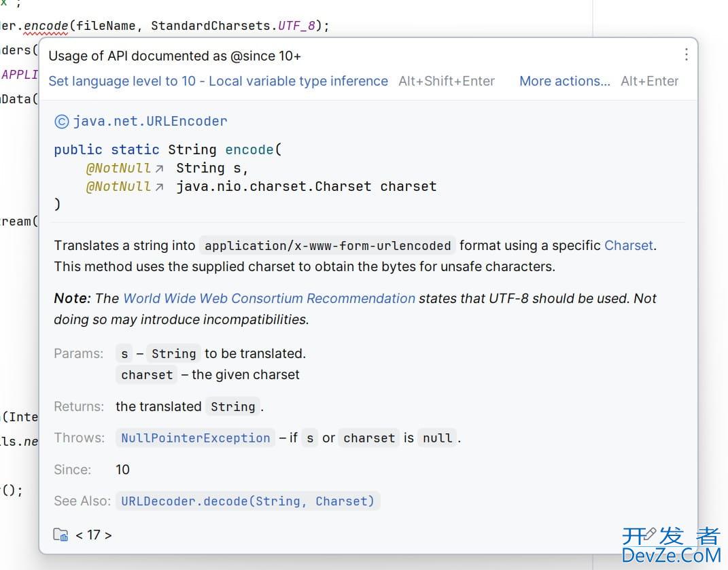
Task: Click the underlined encode call in the editor
Action: click(46, 26)
